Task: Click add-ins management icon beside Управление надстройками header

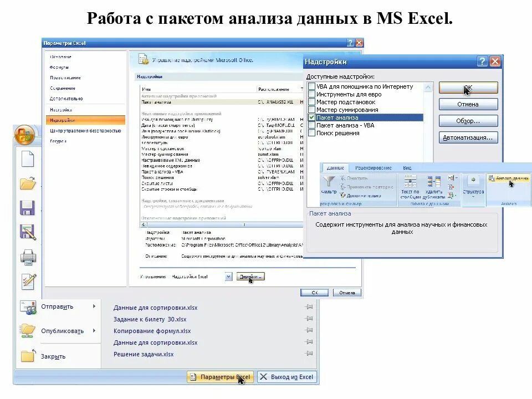Action: click(143, 59)
